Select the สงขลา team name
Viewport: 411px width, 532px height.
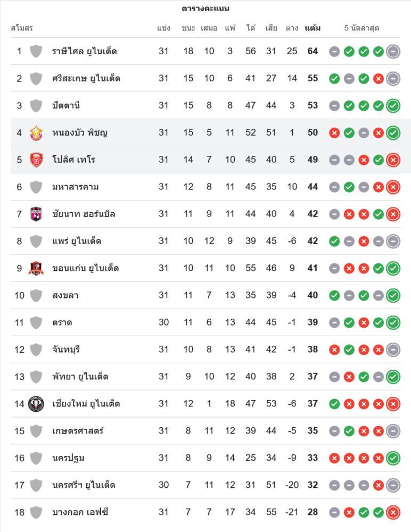pos(65,295)
